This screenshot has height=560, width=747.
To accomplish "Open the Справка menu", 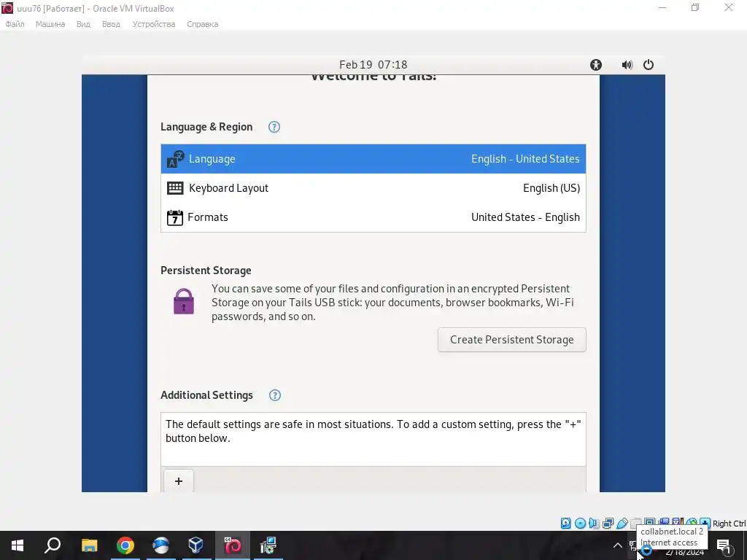I will click(x=203, y=24).
